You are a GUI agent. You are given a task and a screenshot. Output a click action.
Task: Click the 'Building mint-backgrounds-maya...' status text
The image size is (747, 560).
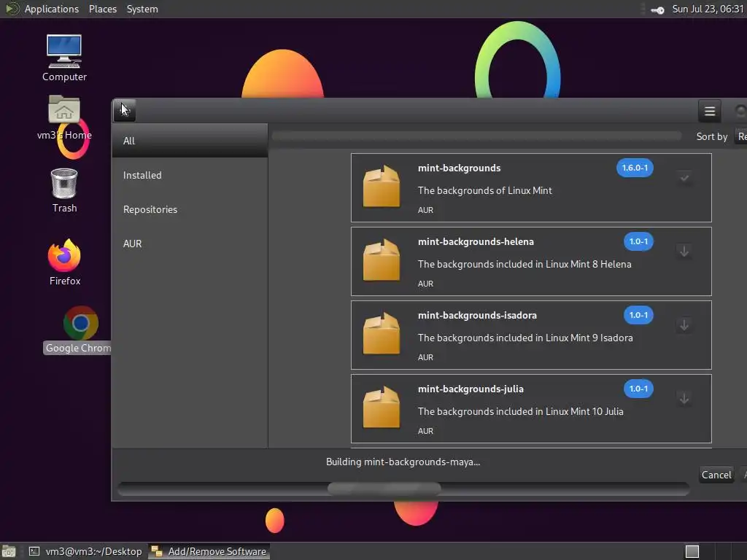pyautogui.click(x=403, y=462)
